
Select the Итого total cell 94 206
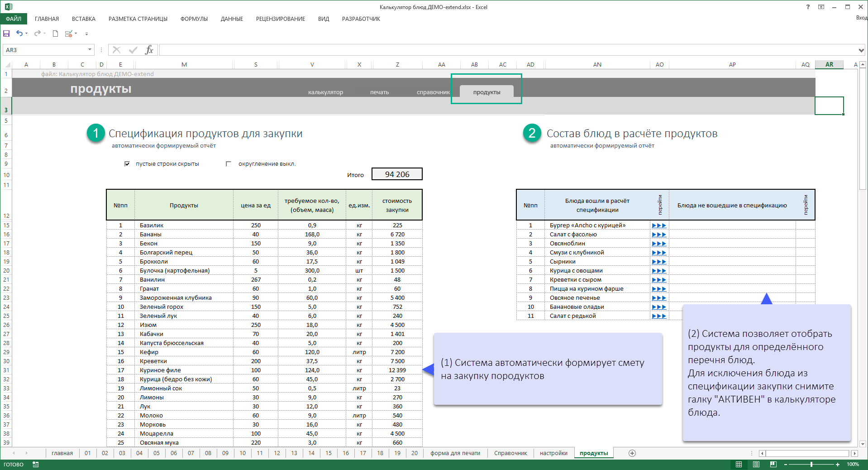pos(397,174)
